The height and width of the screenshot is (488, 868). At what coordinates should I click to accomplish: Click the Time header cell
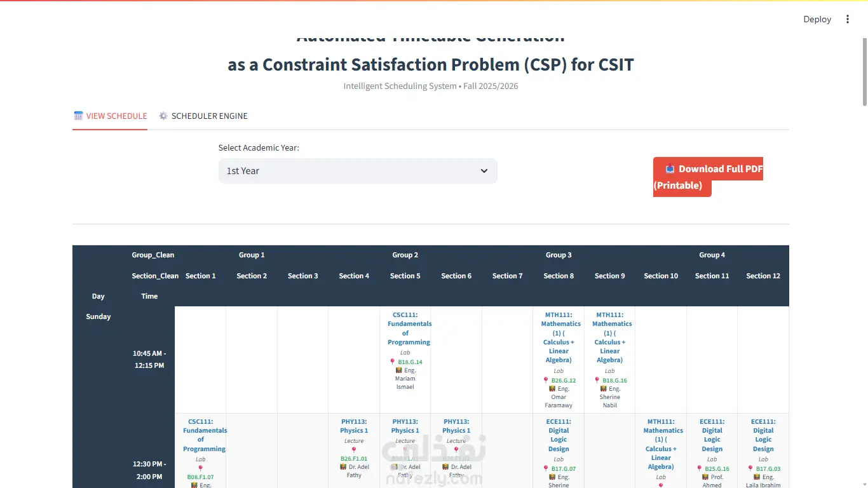[x=149, y=296]
